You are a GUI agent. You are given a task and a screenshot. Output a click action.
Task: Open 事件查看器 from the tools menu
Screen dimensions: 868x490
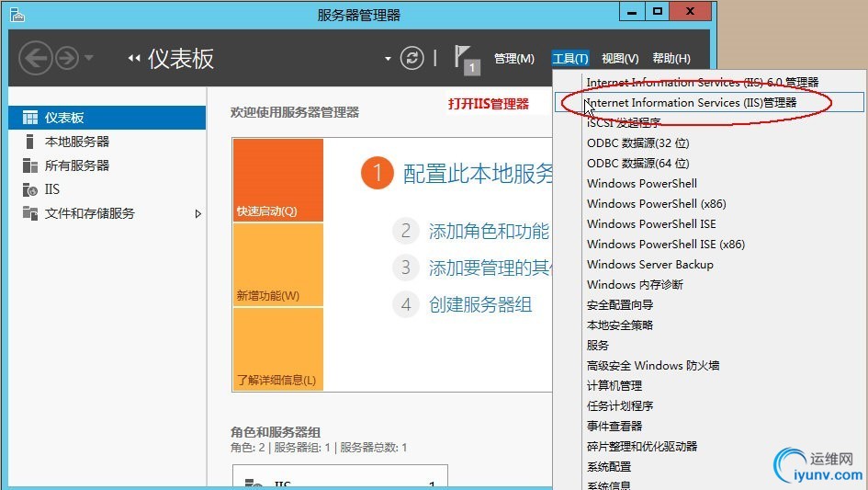pos(614,427)
